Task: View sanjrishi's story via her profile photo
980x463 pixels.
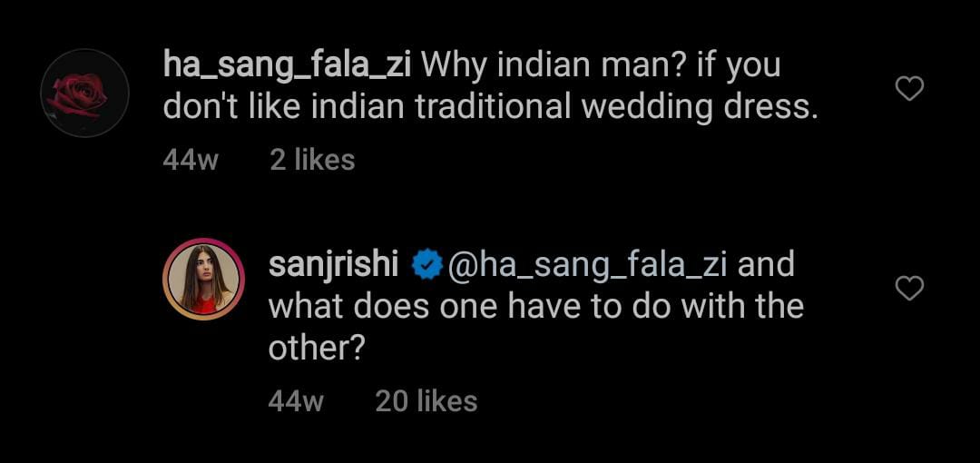Action: pyautogui.click(x=203, y=280)
